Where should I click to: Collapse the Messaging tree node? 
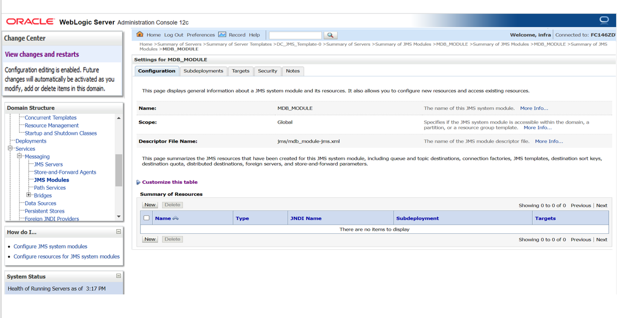coord(19,156)
